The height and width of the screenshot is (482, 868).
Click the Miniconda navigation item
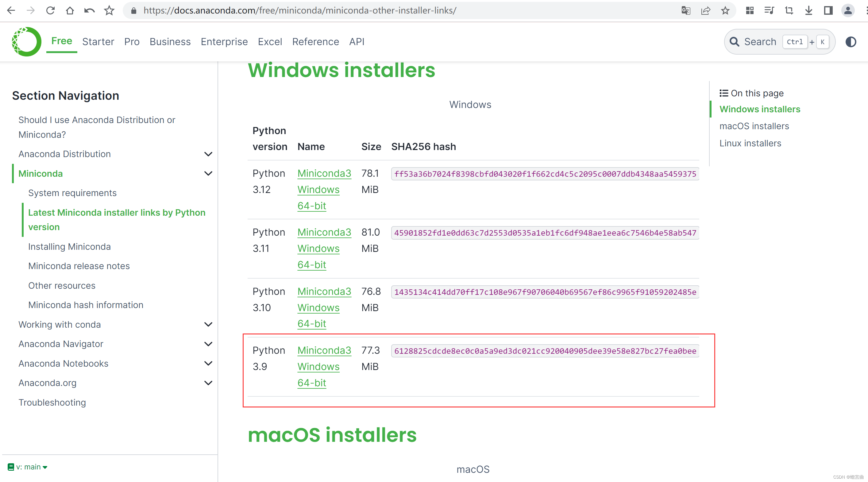pyautogui.click(x=41, y=173)
